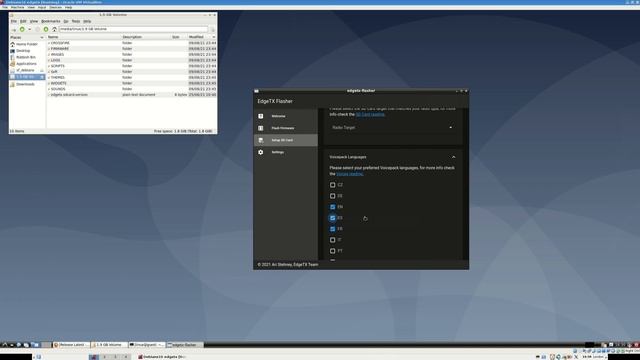This screenshot has height=360, width=640.
Task: Open File menu in file manager
Action: coord(13,21)
